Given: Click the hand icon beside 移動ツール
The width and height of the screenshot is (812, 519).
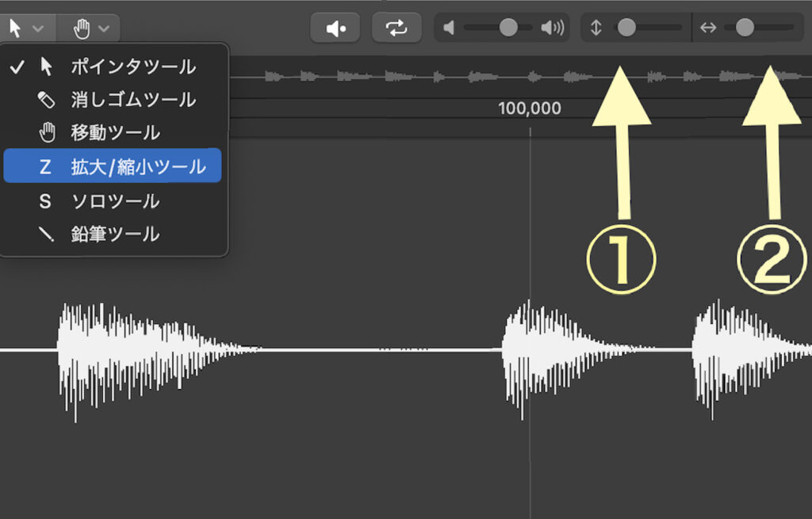Looking at the screenshot, I should (46, 133).
